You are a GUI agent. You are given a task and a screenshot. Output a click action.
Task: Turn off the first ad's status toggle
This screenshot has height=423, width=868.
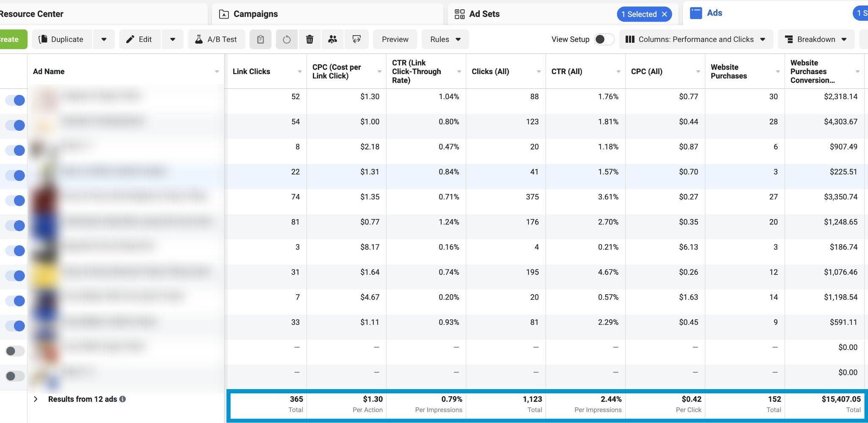(15, 100)
